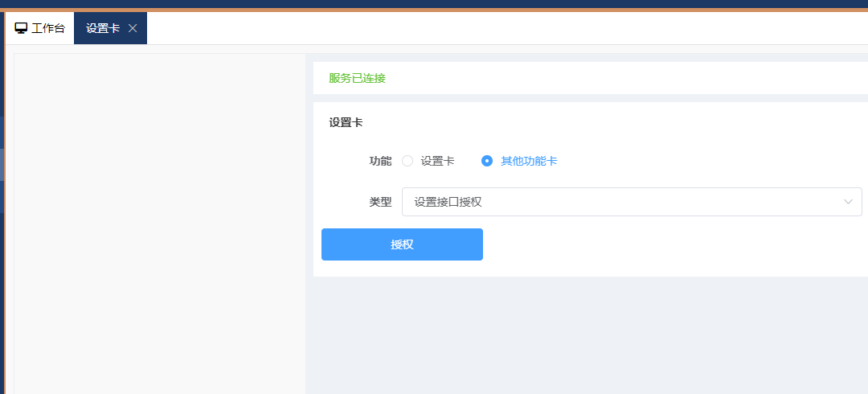Expand the chevron arrow in 类型 selector

coord(848,202)
